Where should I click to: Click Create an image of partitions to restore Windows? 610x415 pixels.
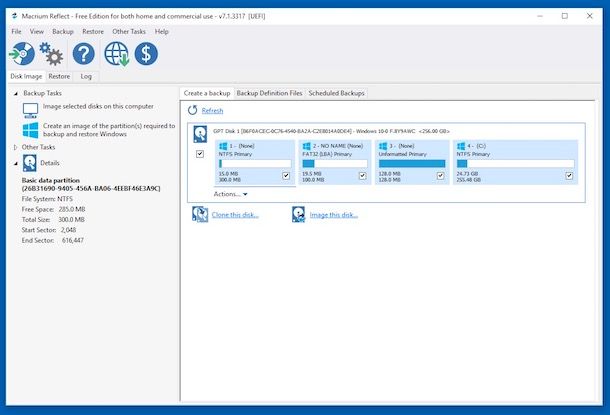pos(109,130)
